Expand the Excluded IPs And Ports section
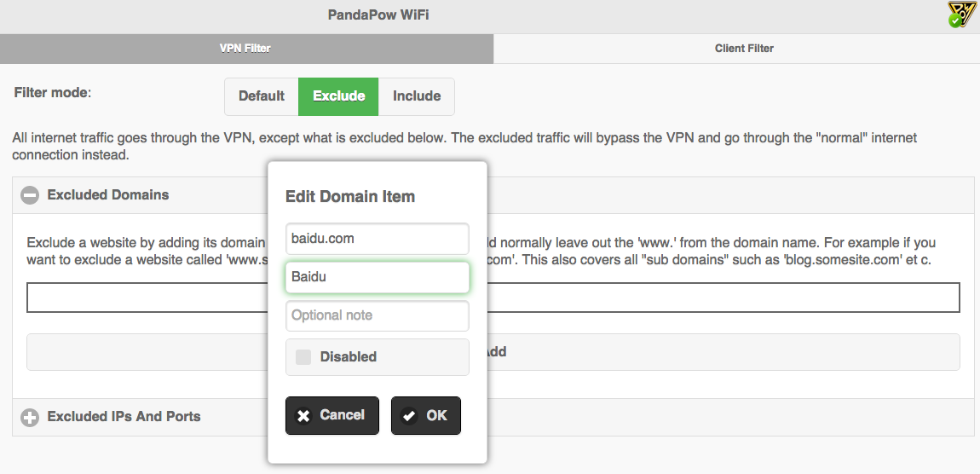Image resolution: width=980 pixels, height=474 pixels. (124, 417)
